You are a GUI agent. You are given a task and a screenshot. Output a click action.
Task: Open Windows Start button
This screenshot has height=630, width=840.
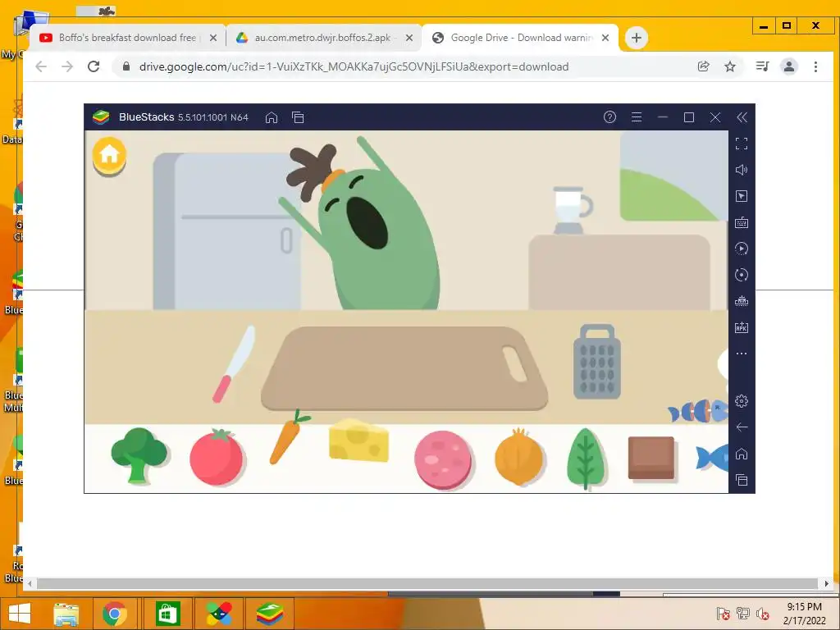pos(20,614)
